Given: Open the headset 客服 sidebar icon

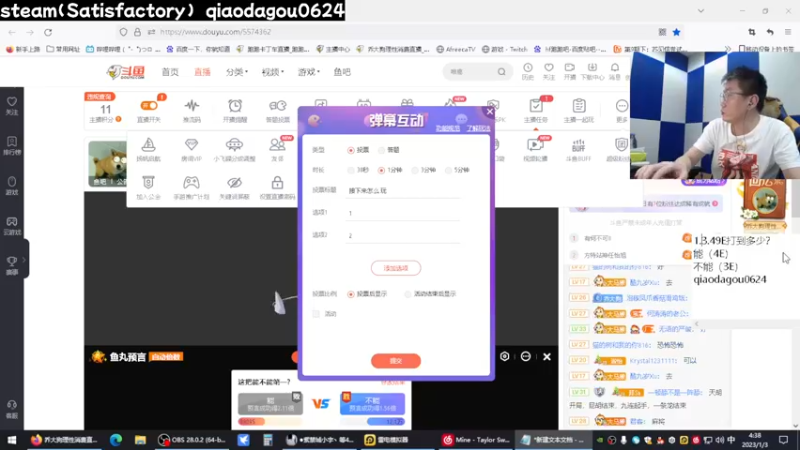Looking at the screenshot, I should coord(12,410).
